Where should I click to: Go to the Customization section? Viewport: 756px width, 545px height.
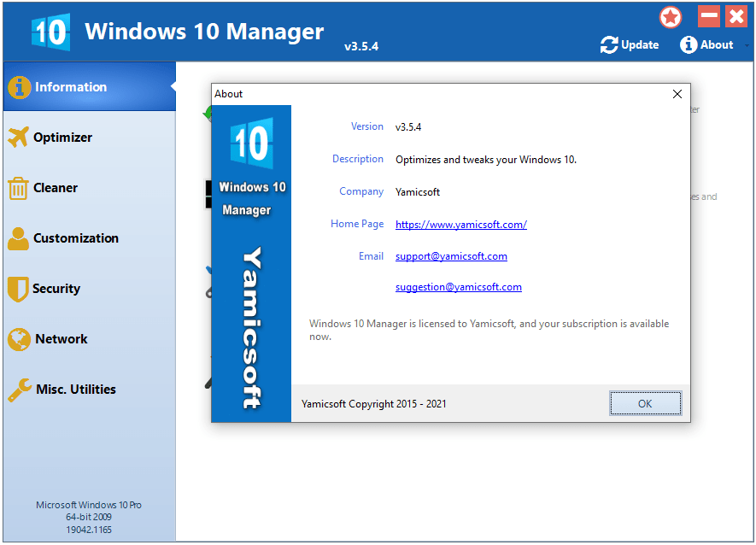point(90,238)
